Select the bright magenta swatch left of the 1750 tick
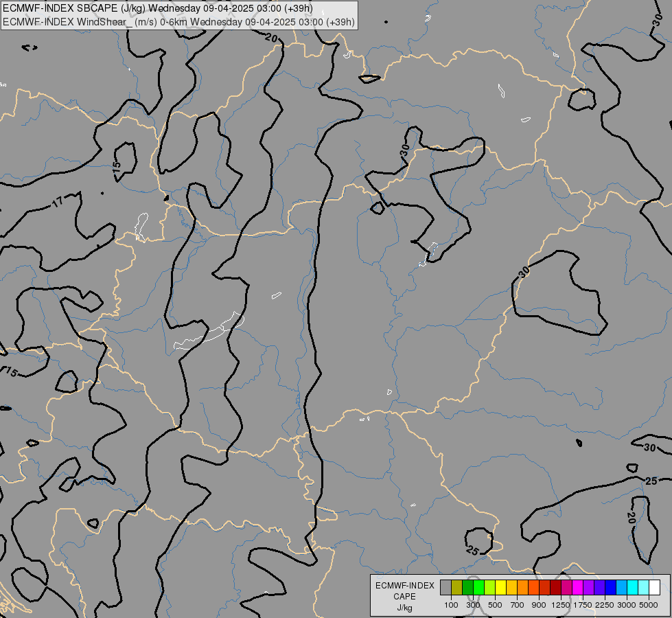 coord(577,588)
